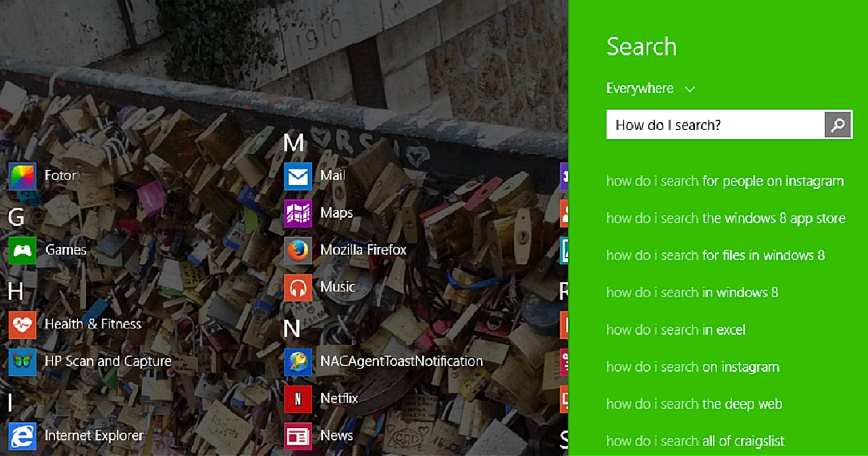Launch the Games app icon
The width and height of the screenshot is (868, 456).
[x=22, y=250]
